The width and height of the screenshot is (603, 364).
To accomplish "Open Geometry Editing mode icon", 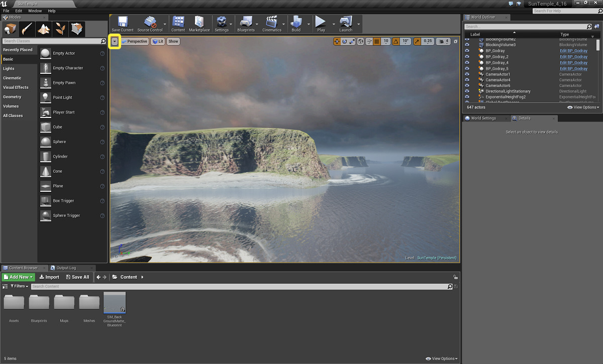I will [77, 29].
